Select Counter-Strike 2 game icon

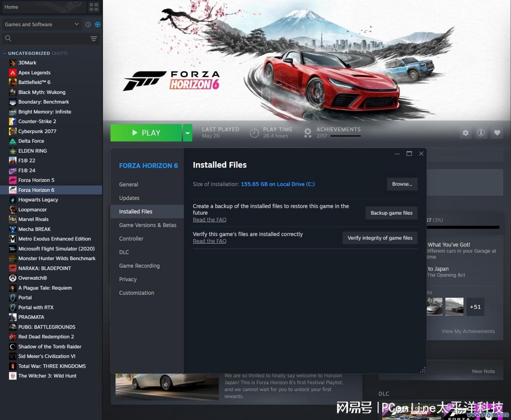coord(13,121)
